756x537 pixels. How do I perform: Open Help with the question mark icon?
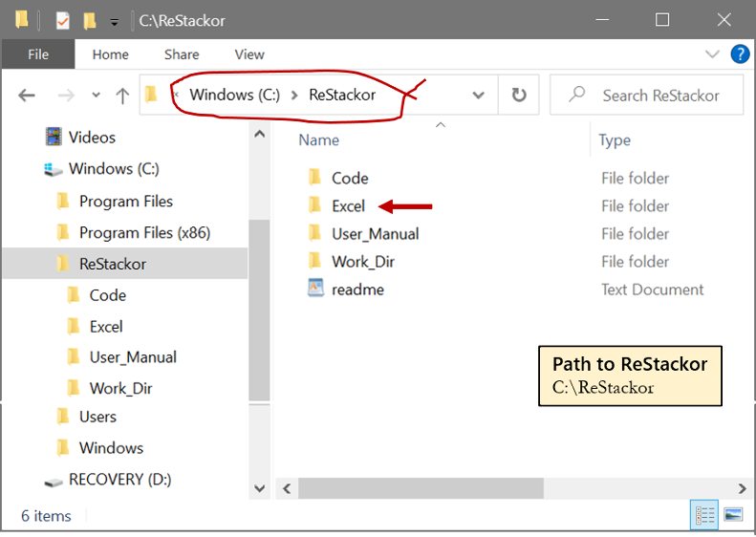coord(740,54)
